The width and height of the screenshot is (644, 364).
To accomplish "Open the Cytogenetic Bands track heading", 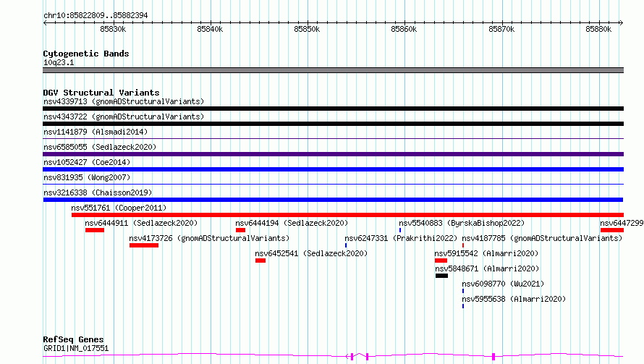I will point(86,54).
